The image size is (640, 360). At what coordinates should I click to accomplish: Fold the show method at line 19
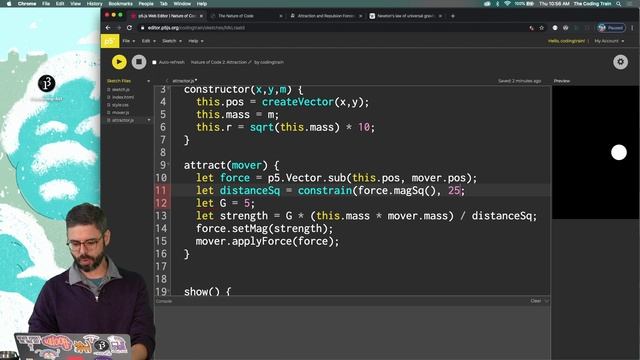(169, 290)
